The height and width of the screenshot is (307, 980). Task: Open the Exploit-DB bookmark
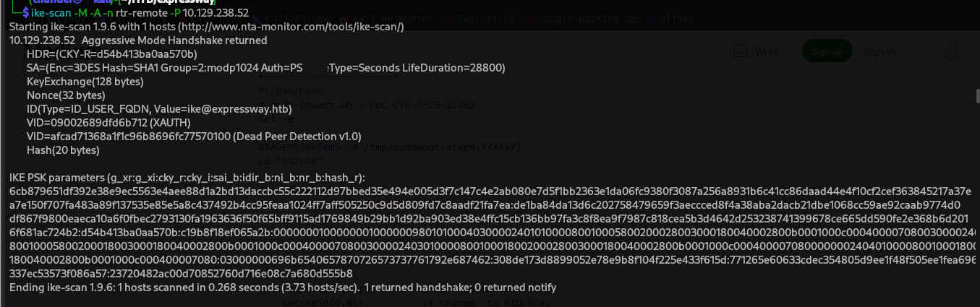484,20
